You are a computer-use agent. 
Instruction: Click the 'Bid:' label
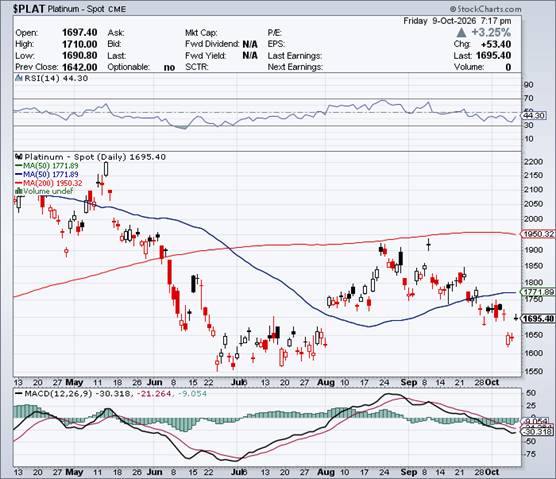pos(114,44)
